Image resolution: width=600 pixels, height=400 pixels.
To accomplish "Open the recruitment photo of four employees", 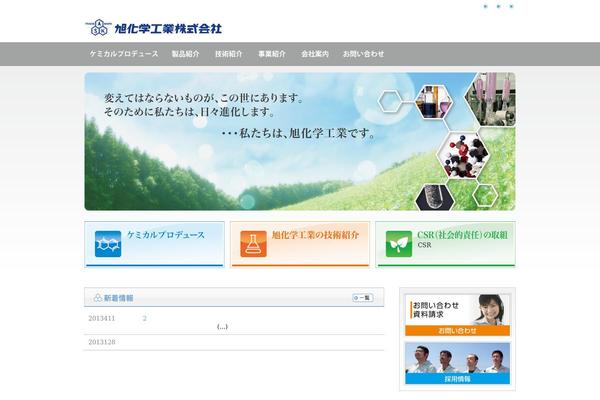I will pos(457,358).
